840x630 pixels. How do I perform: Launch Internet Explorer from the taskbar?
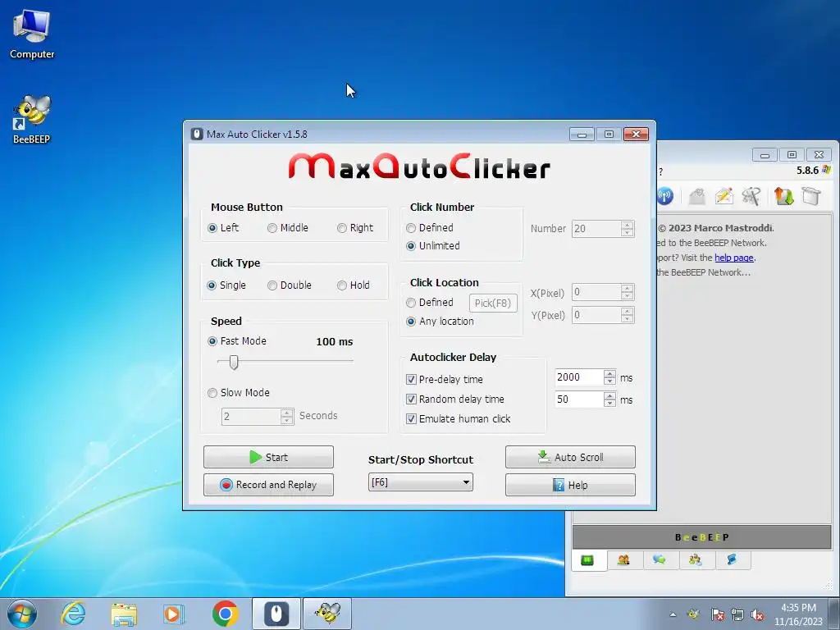[x=73, y=614]
